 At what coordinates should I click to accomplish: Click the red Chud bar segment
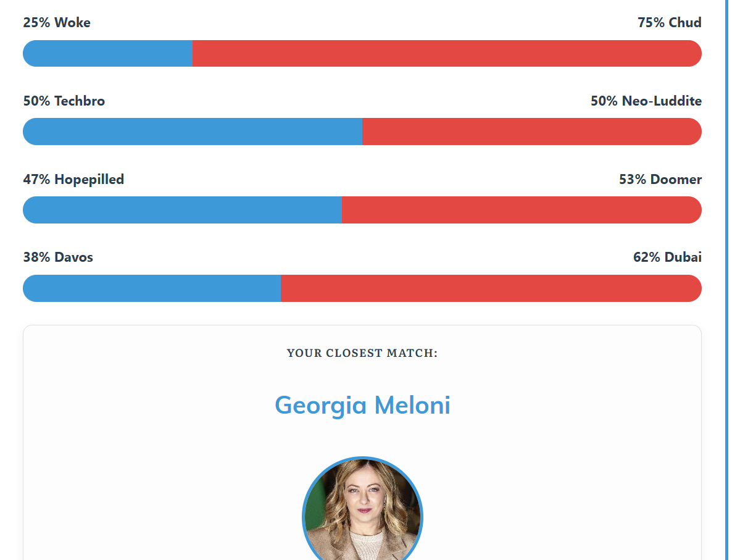click(447, 53)
